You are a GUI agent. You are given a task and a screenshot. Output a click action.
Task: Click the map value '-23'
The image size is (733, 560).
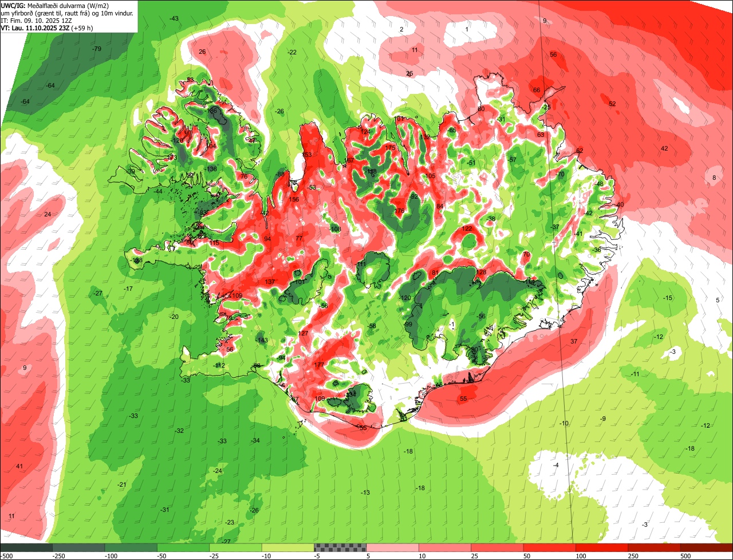(x=230, y=522)
